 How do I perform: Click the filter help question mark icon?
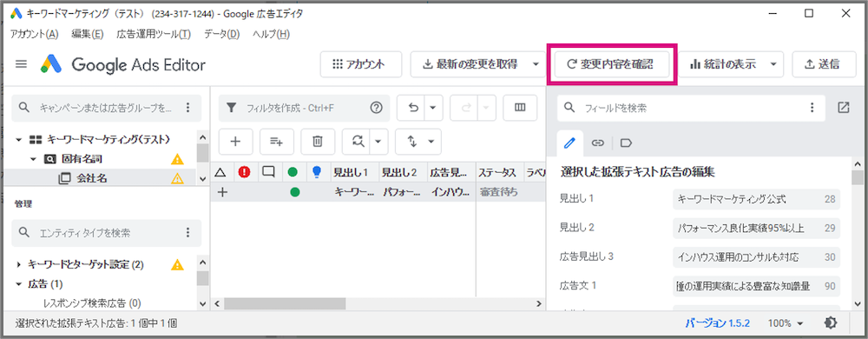tap(377, 108)
